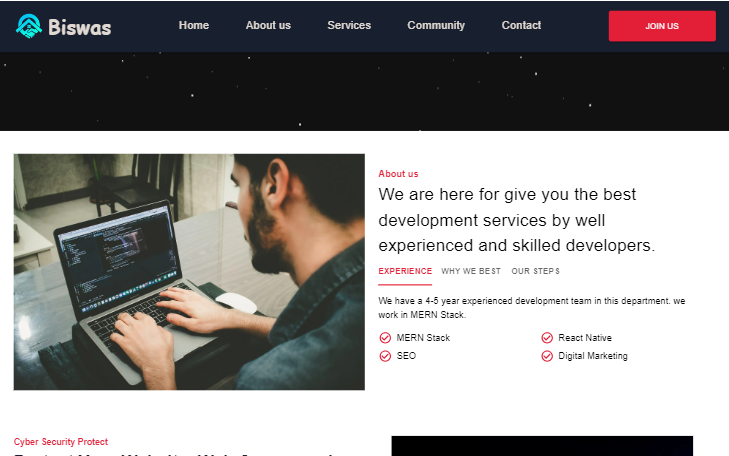Screen dimensions: 729x456
Task: Click the red About us section label
Action: coord(398,174)
